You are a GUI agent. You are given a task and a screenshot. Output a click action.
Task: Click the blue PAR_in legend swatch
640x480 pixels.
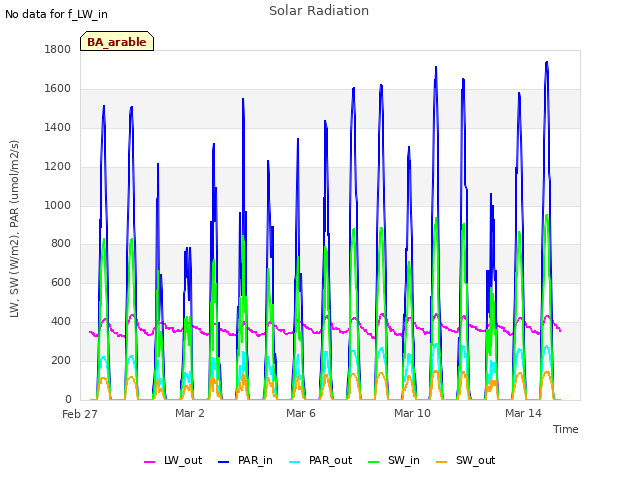223,462
